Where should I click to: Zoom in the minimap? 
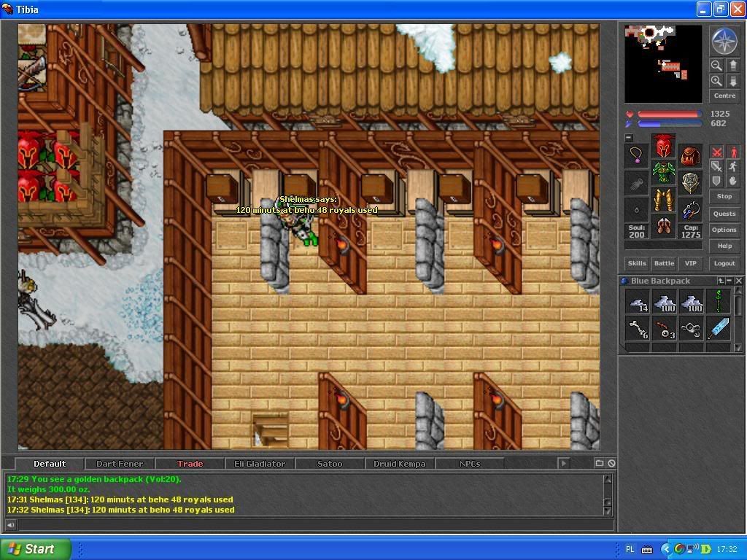coord(716,81)
